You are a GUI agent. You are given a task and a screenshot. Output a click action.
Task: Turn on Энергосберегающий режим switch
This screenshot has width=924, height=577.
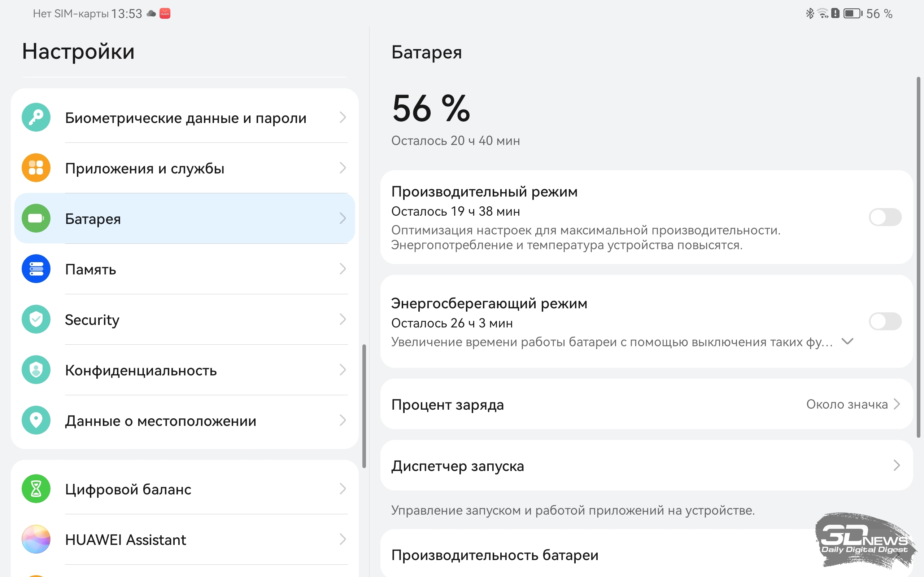coord(885,321)
